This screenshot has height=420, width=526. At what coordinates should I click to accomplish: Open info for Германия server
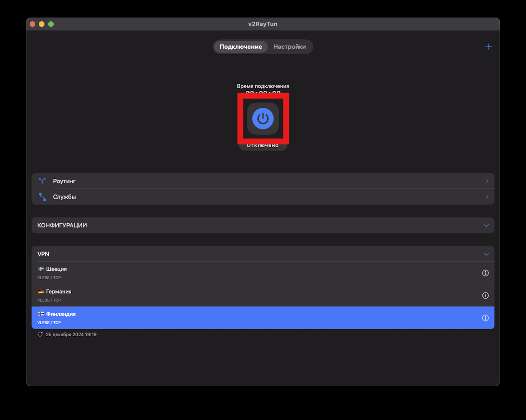tap(485, 295)
